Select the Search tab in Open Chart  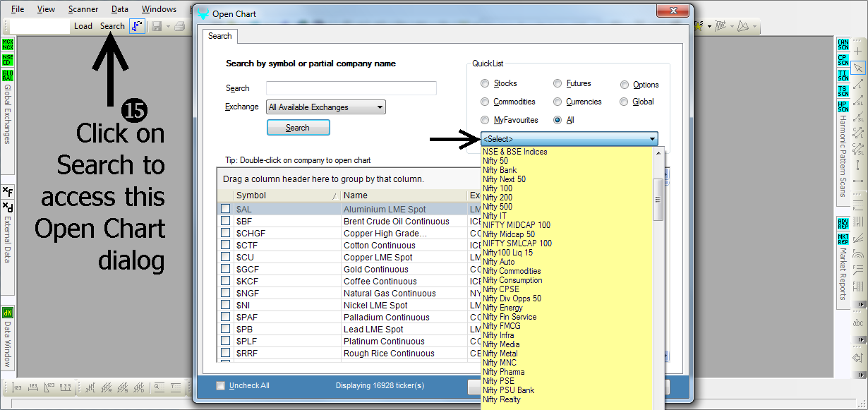220,36
